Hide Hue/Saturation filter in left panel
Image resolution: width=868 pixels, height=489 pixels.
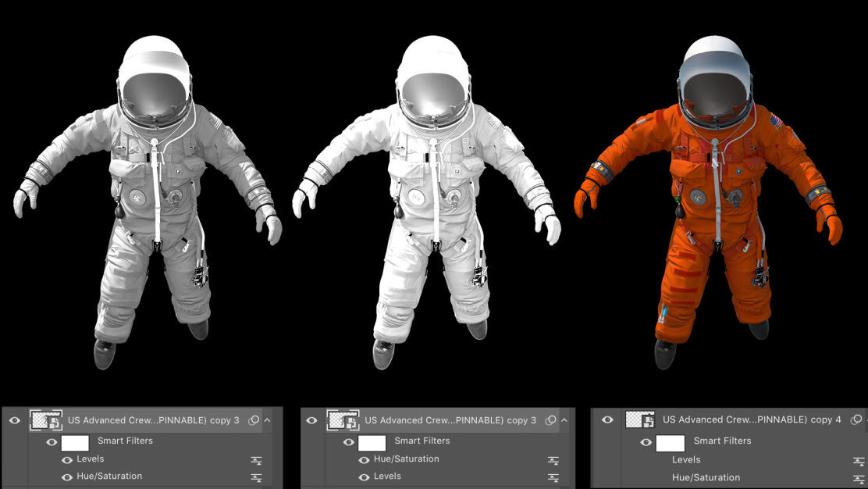click(67, 477)
